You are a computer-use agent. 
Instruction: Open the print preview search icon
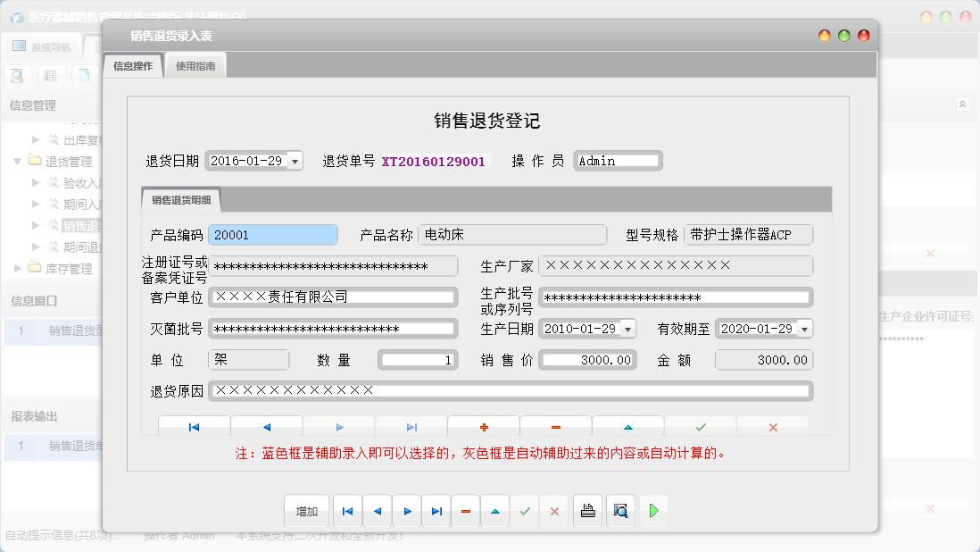[x=619, y=511]
